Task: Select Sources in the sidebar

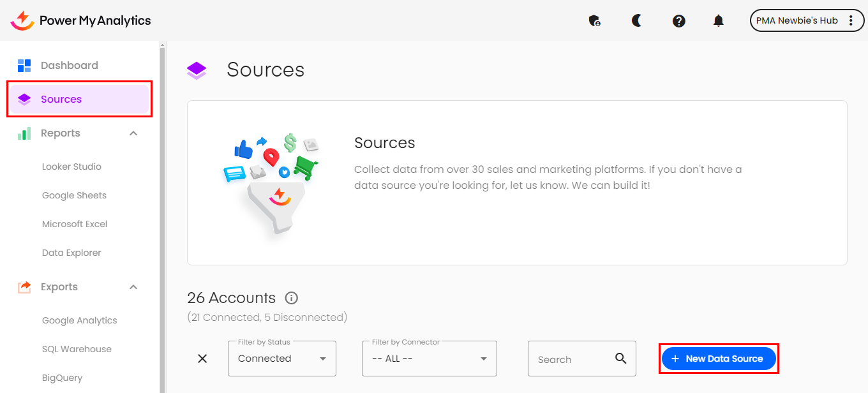Action: tap(61, 99)
